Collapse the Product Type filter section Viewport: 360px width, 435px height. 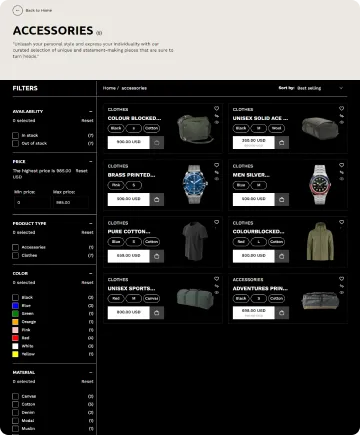click(x=91, y=223)
